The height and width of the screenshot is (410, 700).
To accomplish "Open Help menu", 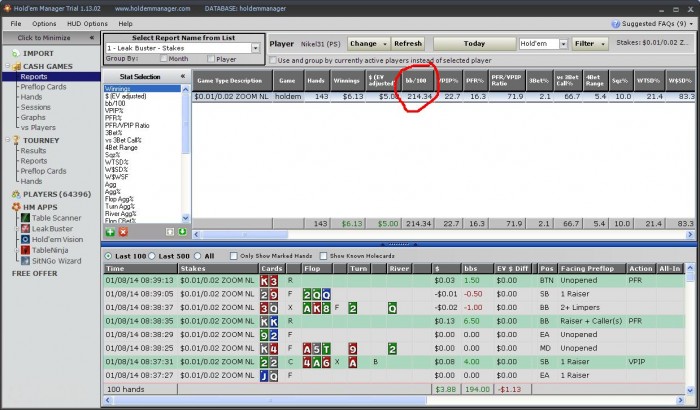I will (x=125, y=24).
